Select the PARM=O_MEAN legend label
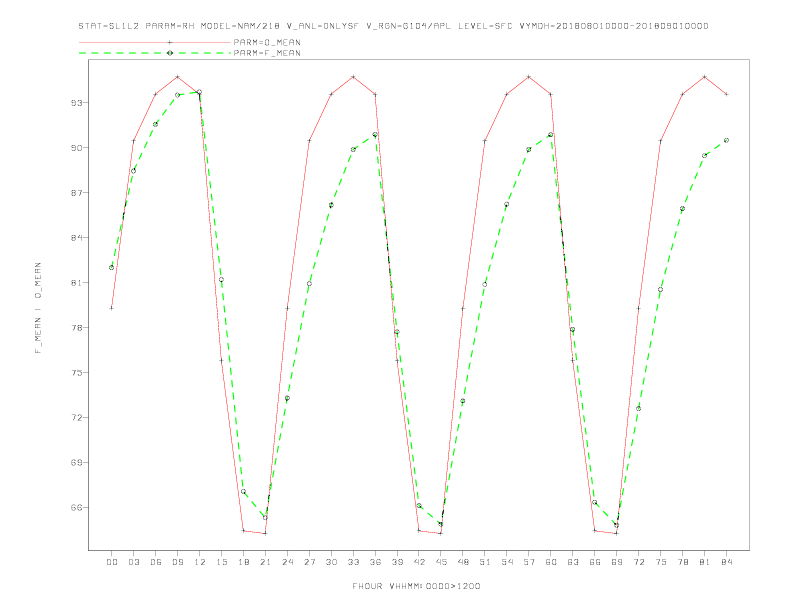Screen dimensions: 792x612 tap(267, 42)
